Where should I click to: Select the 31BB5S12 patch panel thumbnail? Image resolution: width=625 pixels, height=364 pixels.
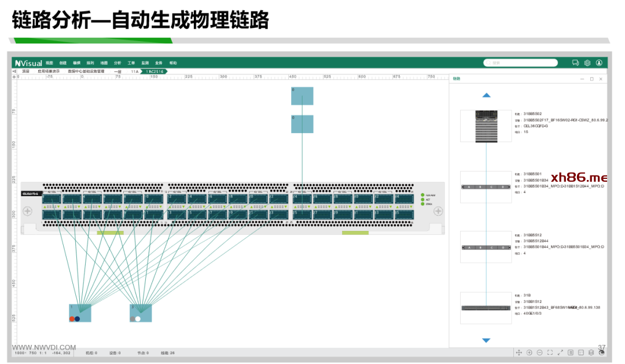click(486, 247)
